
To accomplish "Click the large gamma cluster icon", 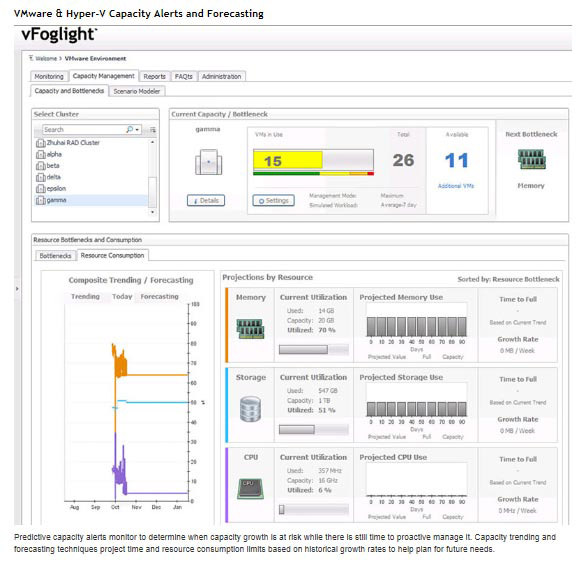I will point(208,162).
